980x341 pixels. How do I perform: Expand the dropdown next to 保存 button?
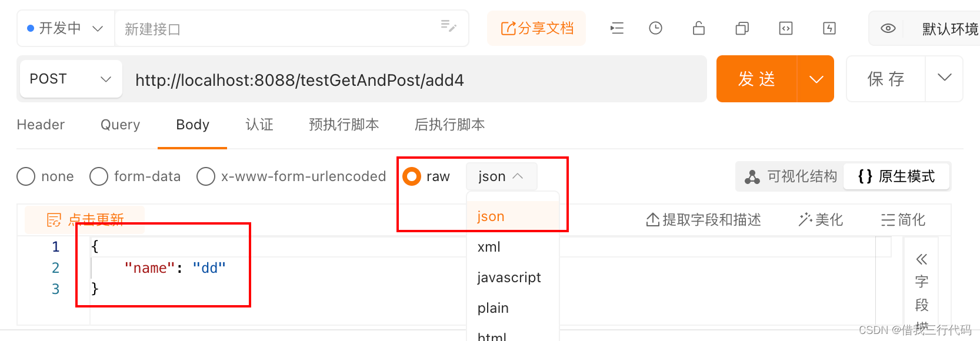coord(944,78)
